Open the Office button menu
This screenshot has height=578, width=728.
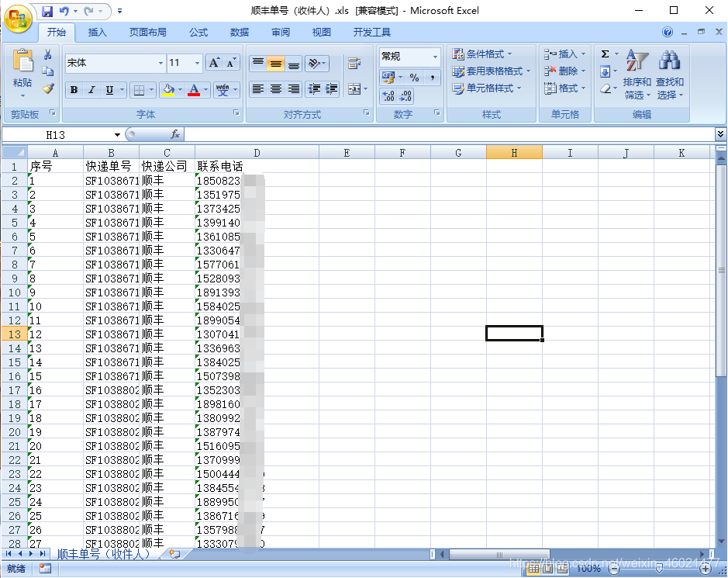18,19
